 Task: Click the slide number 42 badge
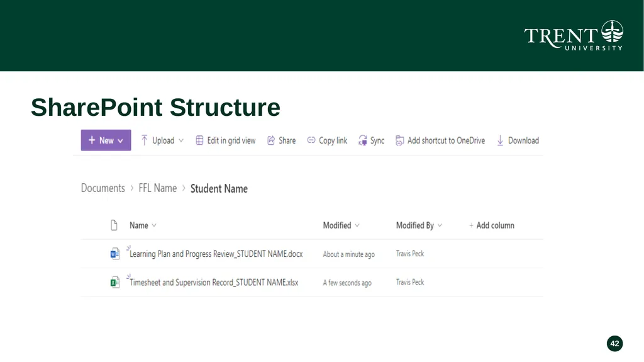click(615, 344)
